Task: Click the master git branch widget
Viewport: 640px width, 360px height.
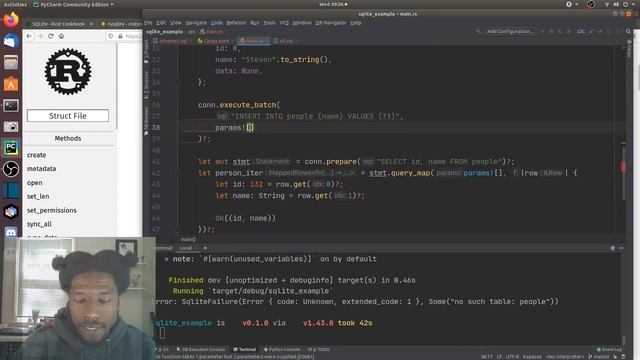Action: tap(599, 357)
